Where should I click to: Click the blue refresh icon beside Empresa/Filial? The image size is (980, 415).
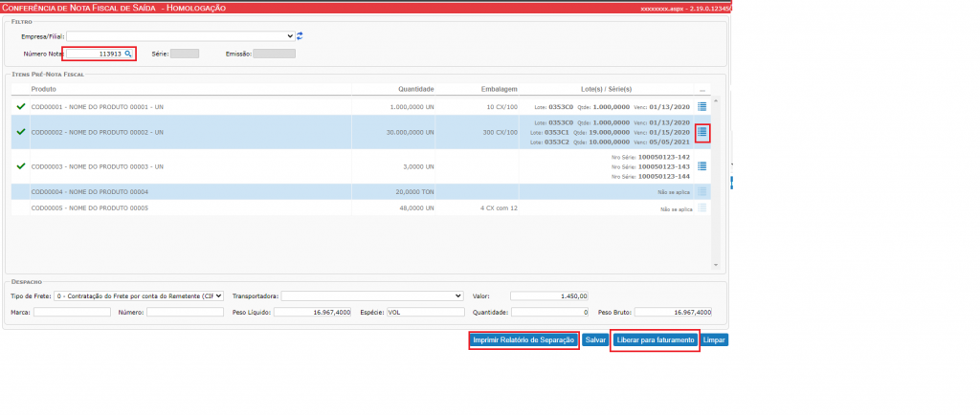pyautogui.click(x=300, y=36)
